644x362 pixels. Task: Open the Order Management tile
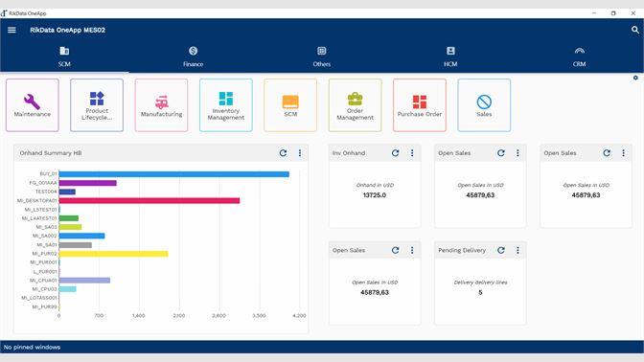click(x=355, y=105)
